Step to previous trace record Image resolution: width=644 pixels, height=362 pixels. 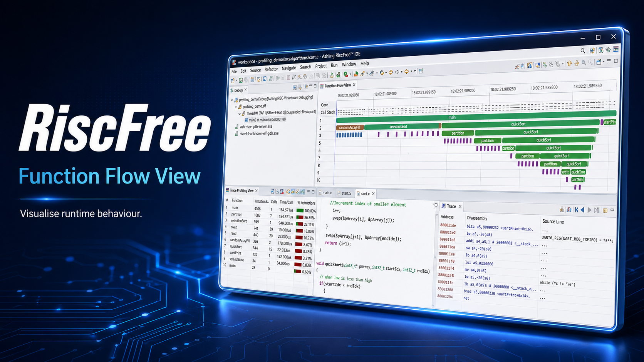pos(582,210)
